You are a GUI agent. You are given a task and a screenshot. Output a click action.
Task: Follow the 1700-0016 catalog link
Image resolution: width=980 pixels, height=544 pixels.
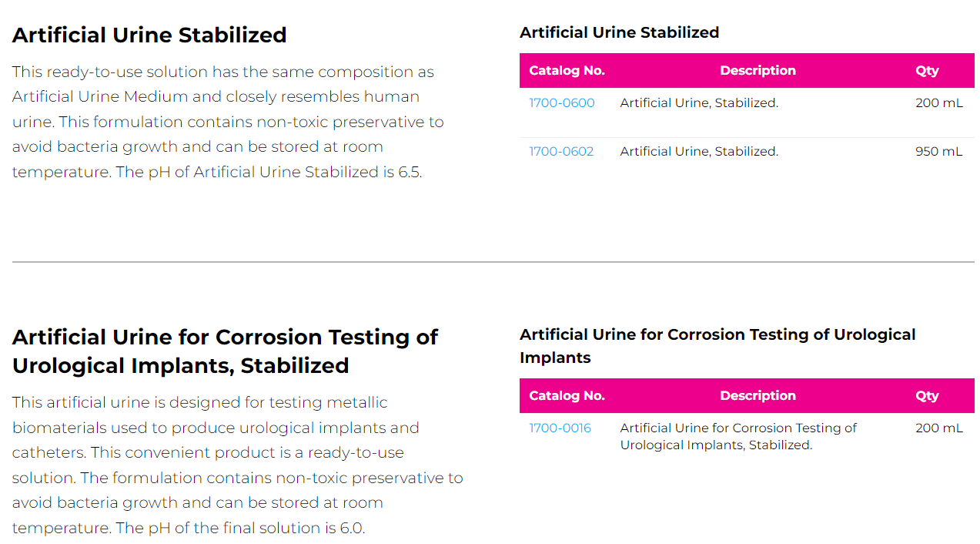(560, 428)
